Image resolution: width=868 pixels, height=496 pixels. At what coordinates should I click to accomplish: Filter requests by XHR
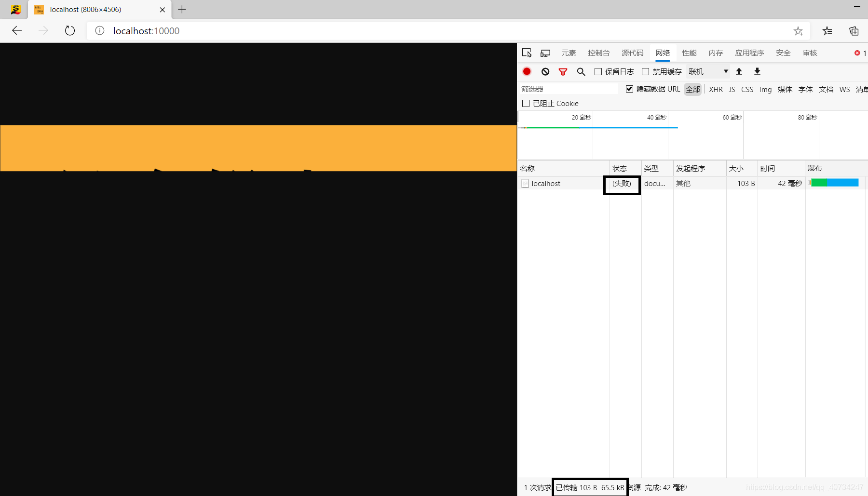716,89
